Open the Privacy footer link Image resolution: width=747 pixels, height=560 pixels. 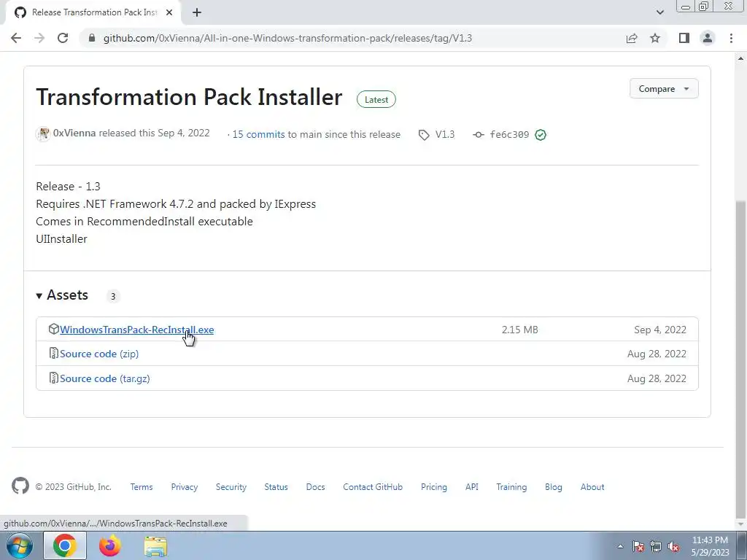(185, 486)
